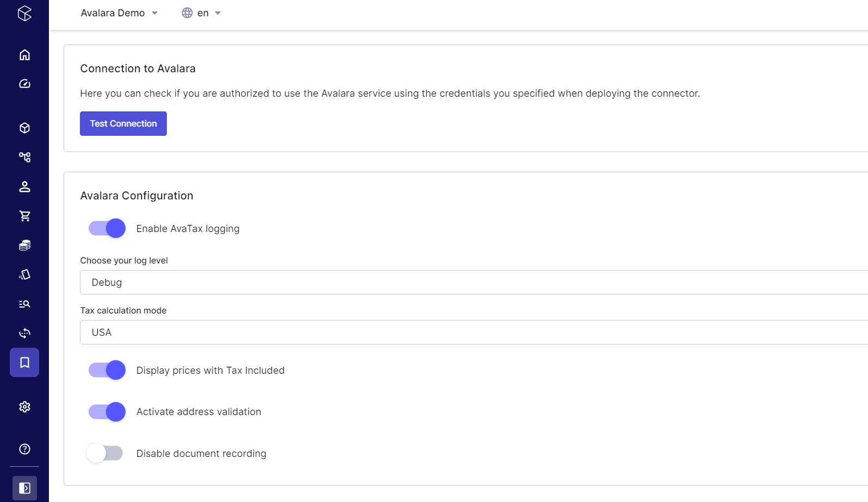868x502 pixels.
Task: Switch off Activate address validation
Action: [107, 412]
